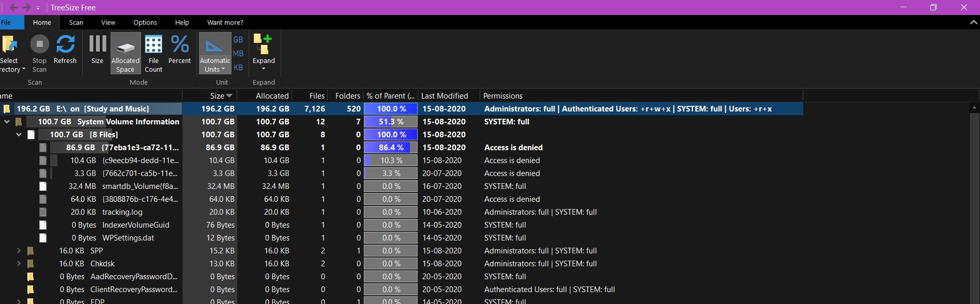Sort by % of Parent column header
The height and width of the screenshot is (304, 980).
390,95
